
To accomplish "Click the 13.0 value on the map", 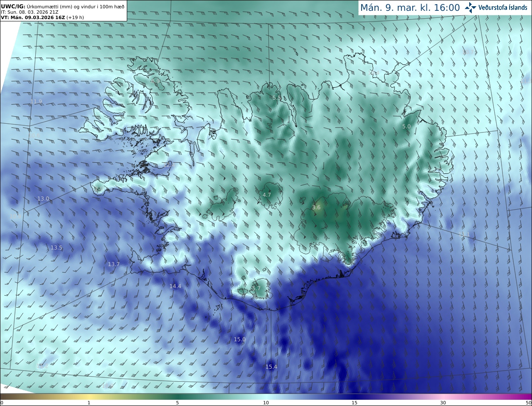I will (43, 199).
